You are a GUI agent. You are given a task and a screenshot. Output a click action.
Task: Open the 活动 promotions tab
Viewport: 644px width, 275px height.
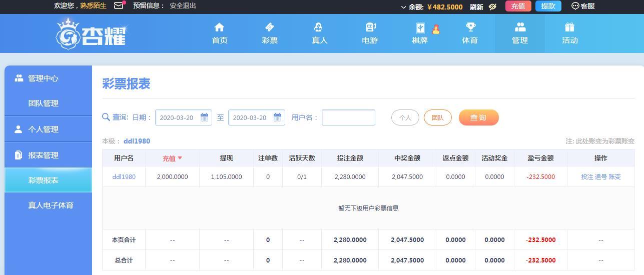570,33
